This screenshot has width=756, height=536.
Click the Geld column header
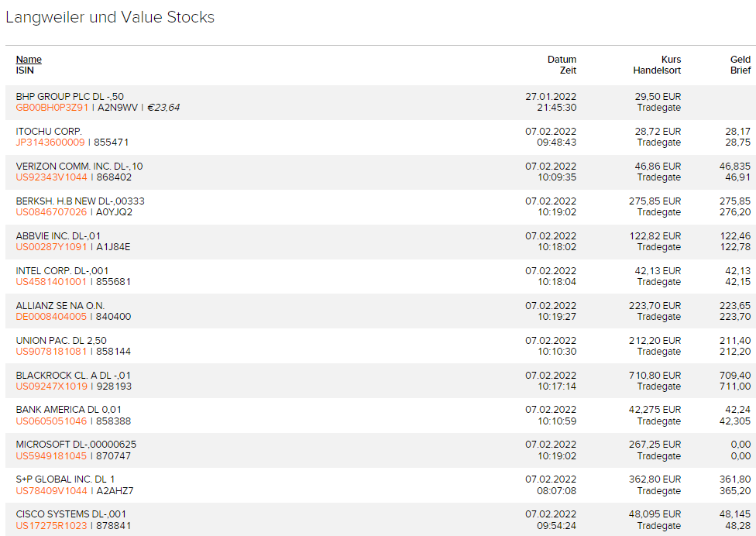tap(741, 60)
